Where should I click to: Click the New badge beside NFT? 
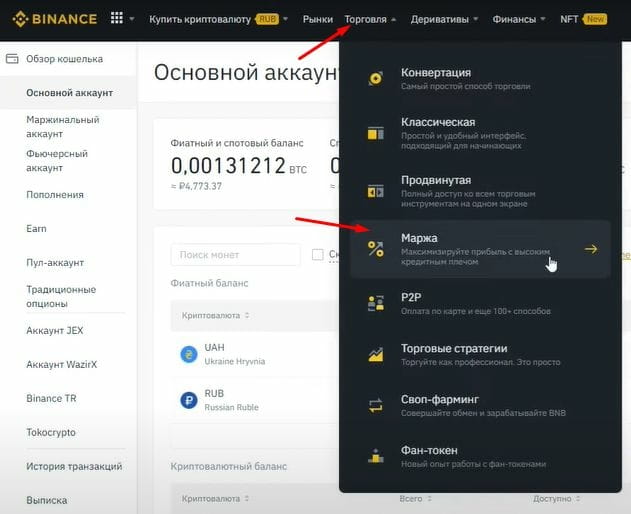pos(595,19)
